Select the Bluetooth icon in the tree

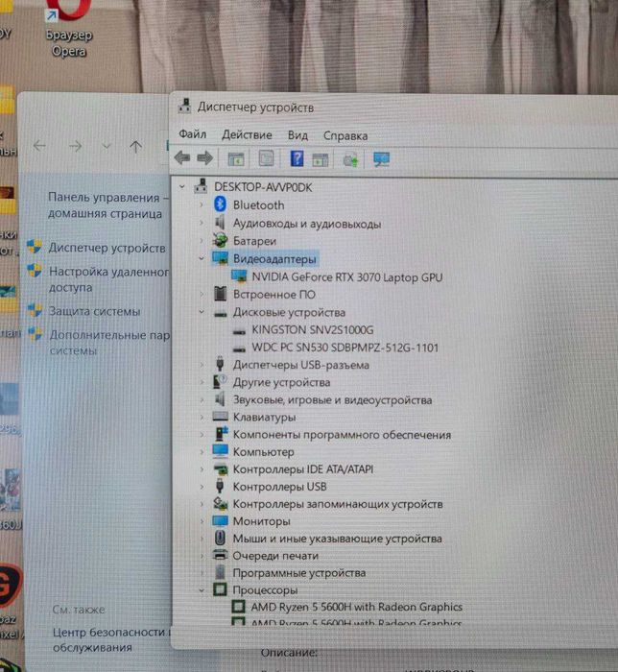coord(220,204)
